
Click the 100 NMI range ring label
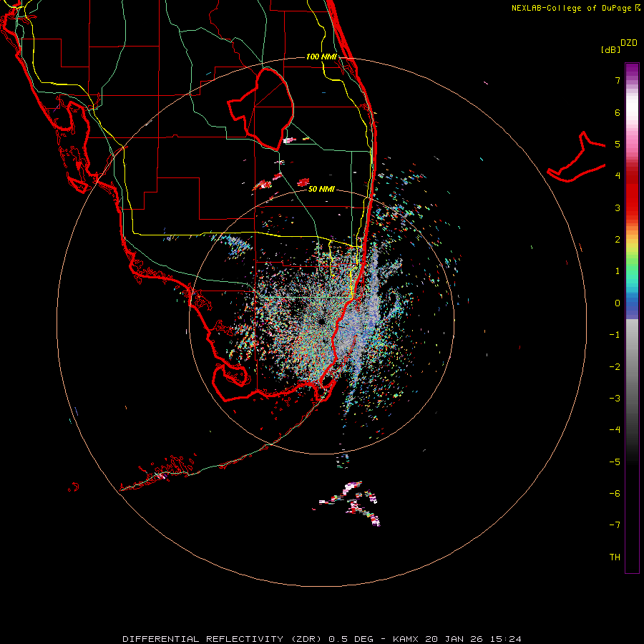321,57
